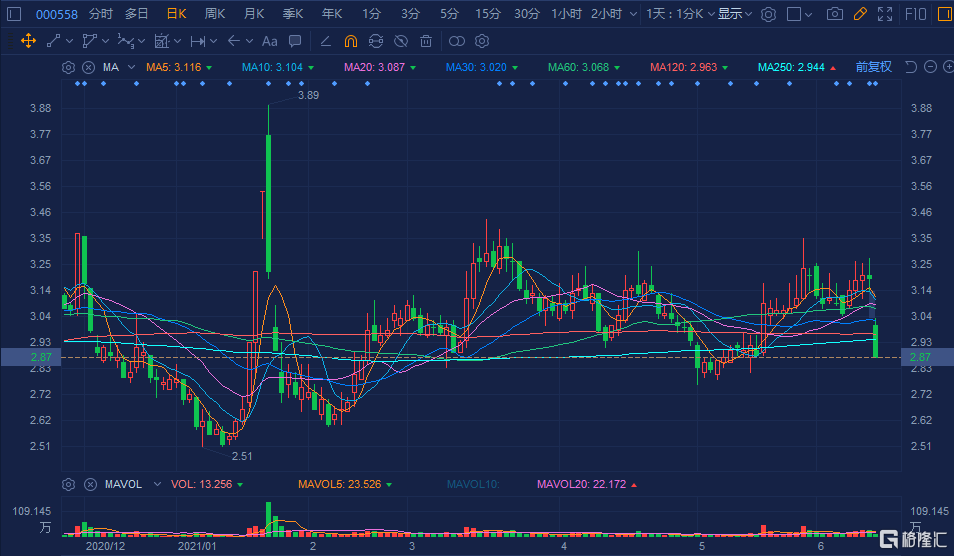Open MAVOL indicator settings gear
Viewport: 954px width, 556px height.
(69, 484)
